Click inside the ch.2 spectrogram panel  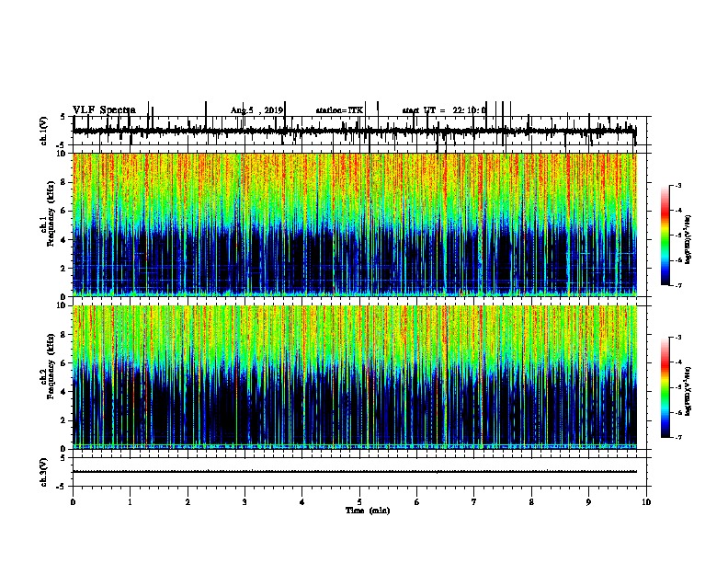355,377
